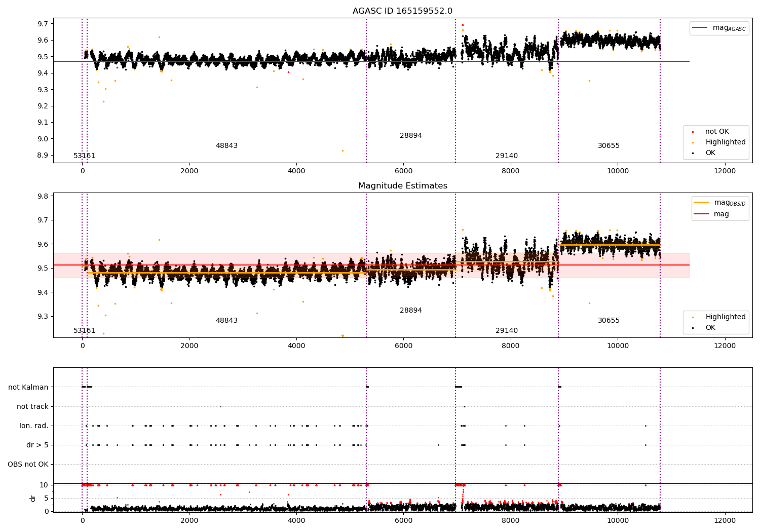This screenshot has width=760, height=532.
Task: Click obsid label 48843 in Magnitude Estimates plot
Action: click(226, 321)
